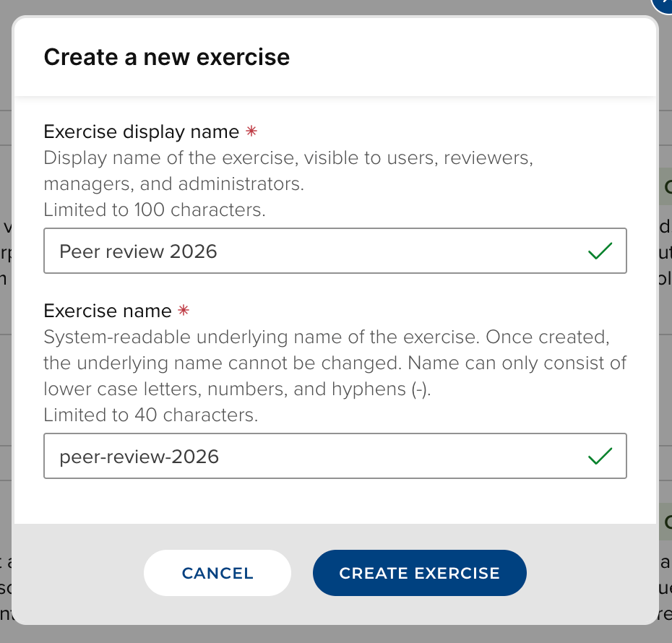Click the "Limited to 40 characters" hint
672x643 pixels.
(x=150, y=415)
